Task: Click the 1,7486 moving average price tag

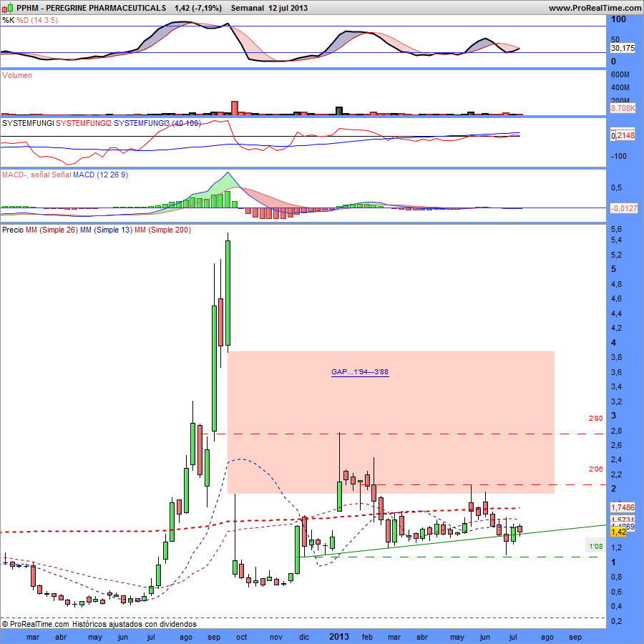Action: click(623, 507)
